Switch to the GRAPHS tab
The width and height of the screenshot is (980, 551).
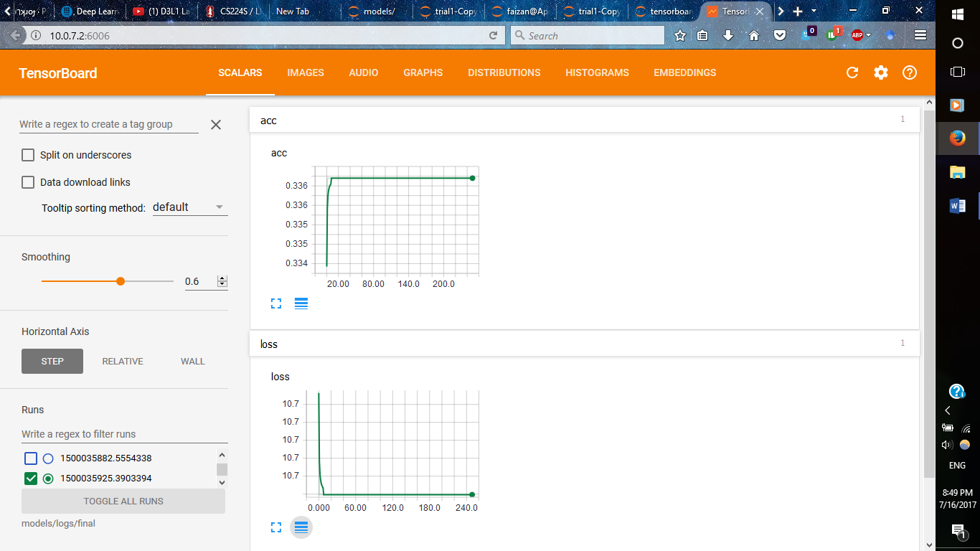[x=423, y=72]
